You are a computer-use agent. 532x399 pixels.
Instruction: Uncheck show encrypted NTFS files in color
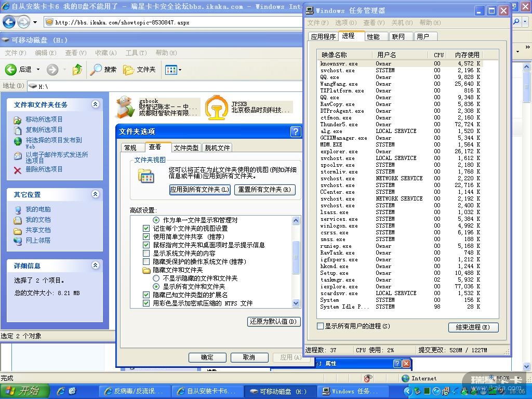146,303
